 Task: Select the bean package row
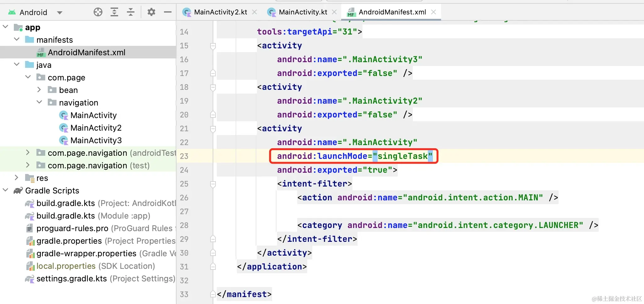[88, 90]
